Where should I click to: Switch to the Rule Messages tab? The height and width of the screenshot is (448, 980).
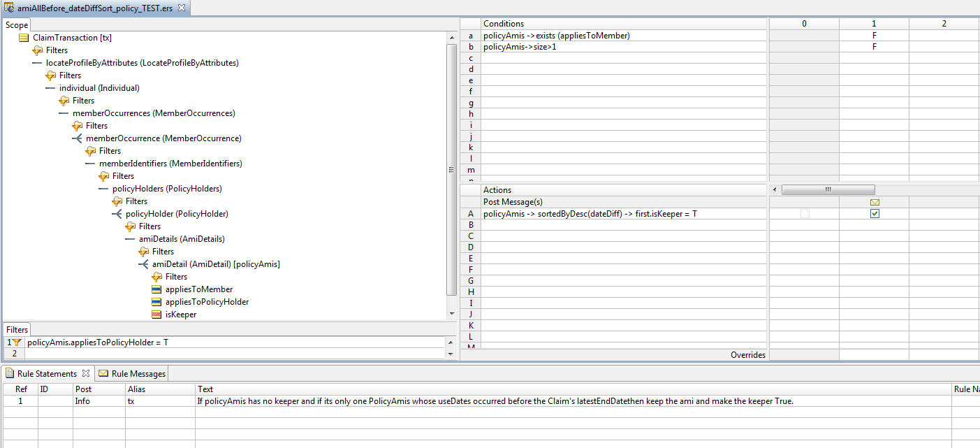132,373
